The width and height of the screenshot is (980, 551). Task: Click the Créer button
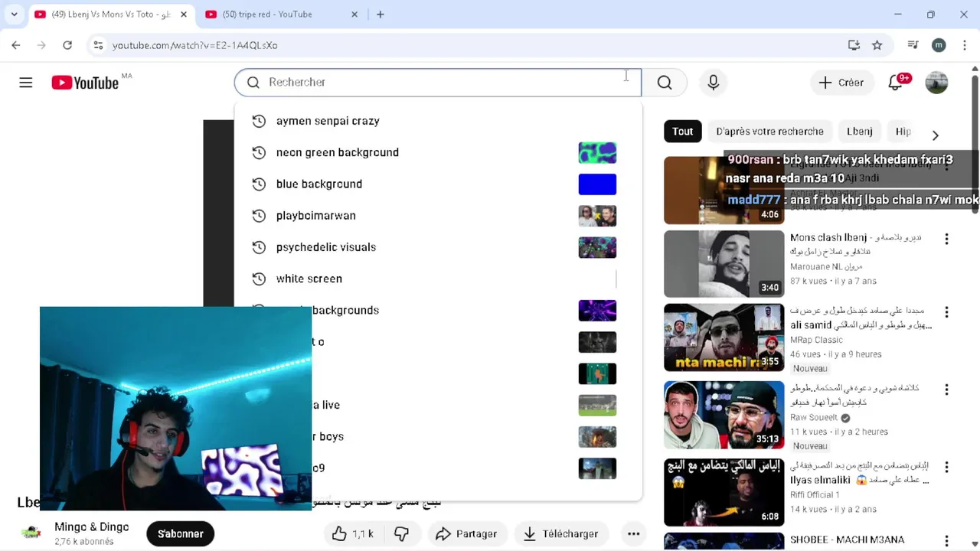point(841,83)
